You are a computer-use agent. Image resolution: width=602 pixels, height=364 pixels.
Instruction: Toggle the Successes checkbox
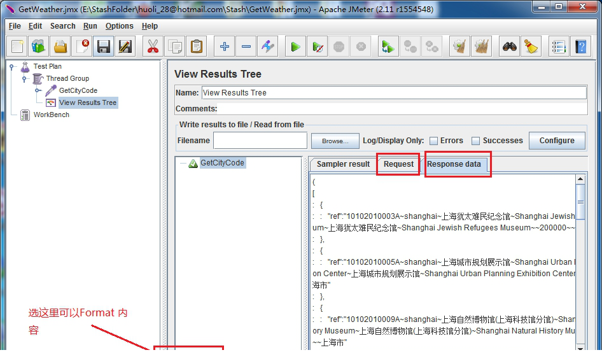[476, 141]
